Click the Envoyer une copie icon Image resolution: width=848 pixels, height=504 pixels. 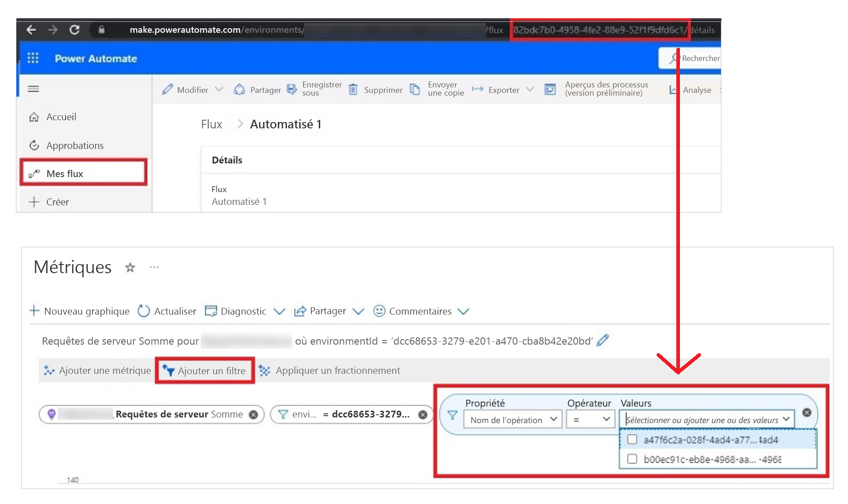tap(415, 89)
